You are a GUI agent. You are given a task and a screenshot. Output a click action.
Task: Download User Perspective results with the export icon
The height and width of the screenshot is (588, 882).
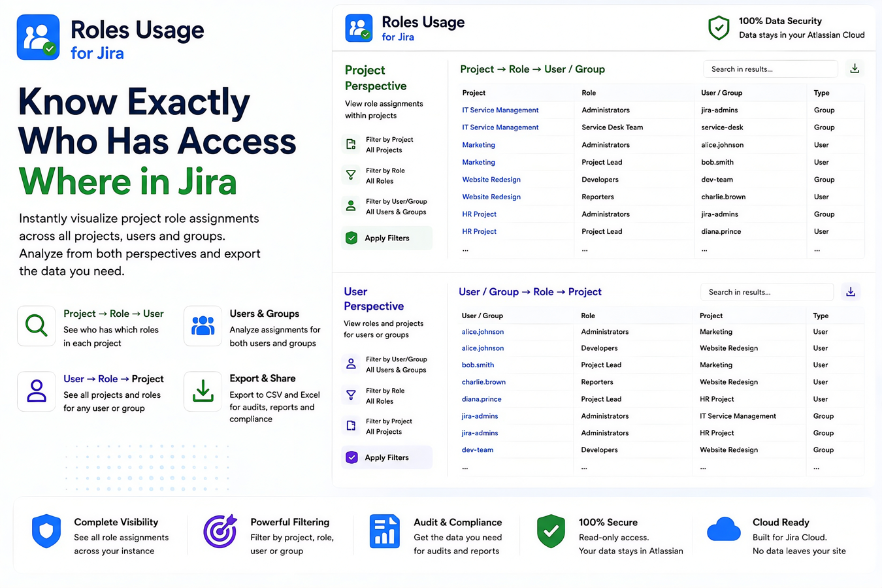(851, 291)
